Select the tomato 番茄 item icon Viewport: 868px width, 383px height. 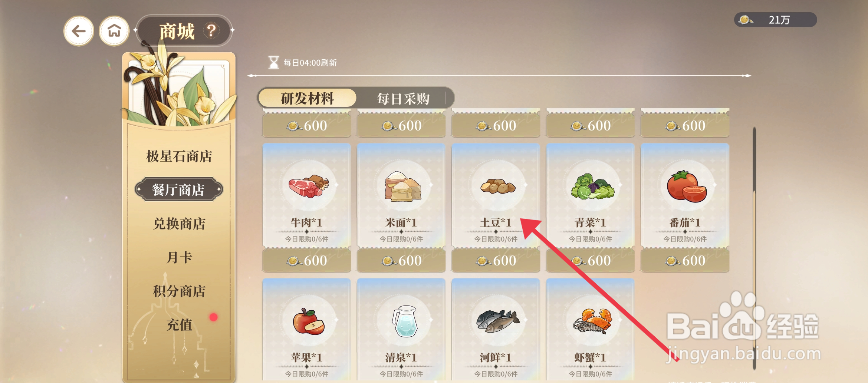point(687,186)
